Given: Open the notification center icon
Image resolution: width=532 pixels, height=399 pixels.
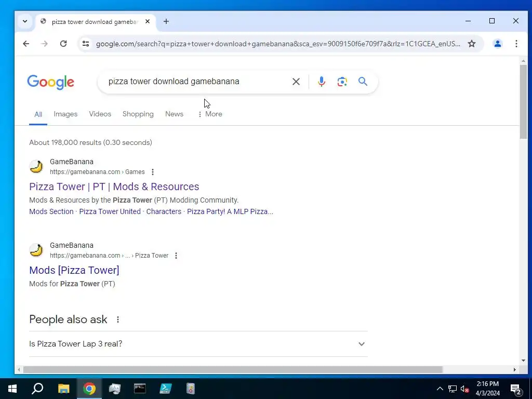Looking at the screenshot, I should click(x=516, y=389).
